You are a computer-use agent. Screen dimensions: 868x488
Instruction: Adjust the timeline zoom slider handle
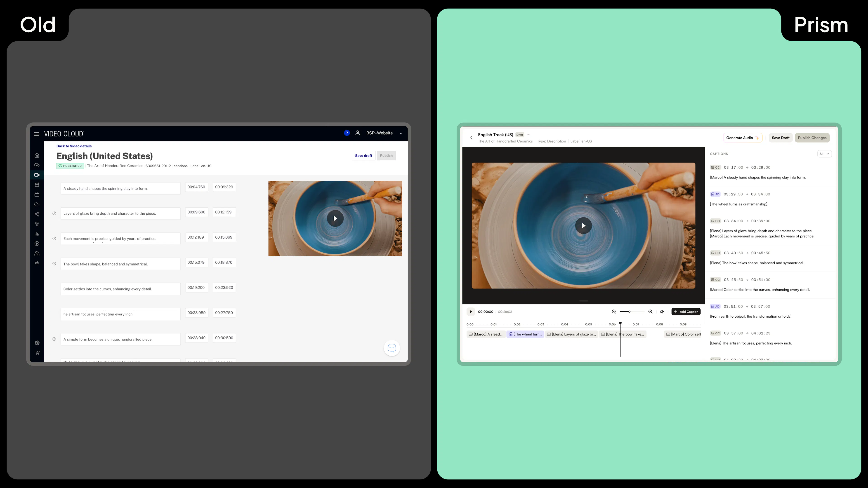coord(629,312)
